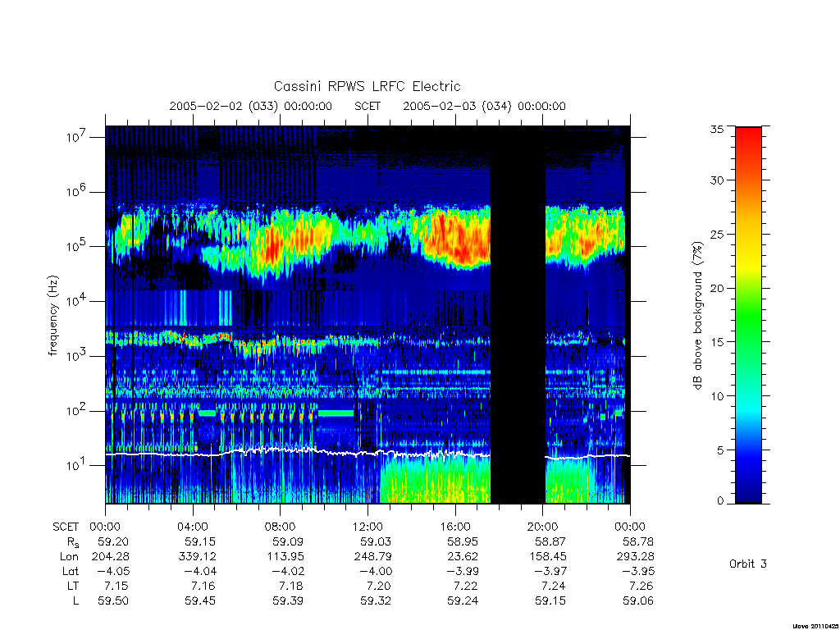Click the dB above background axis label
The height and width of the screenshot is (630, 840).
point(697,316)
